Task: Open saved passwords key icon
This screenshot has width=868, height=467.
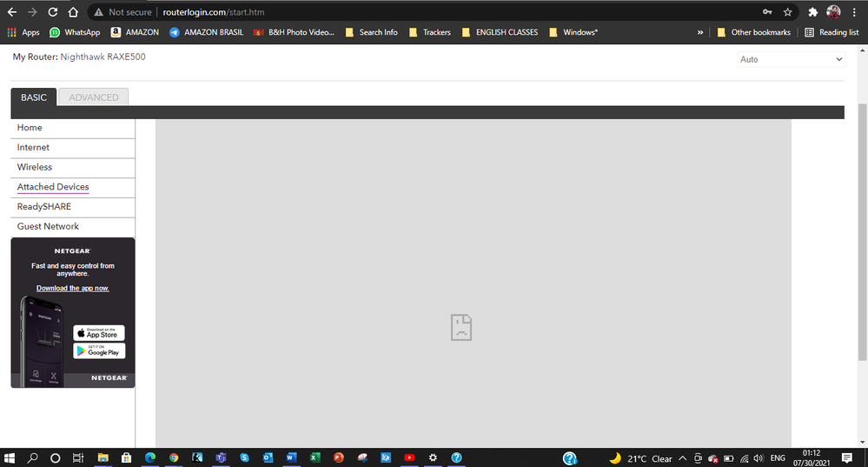Action: click(767, 12)
